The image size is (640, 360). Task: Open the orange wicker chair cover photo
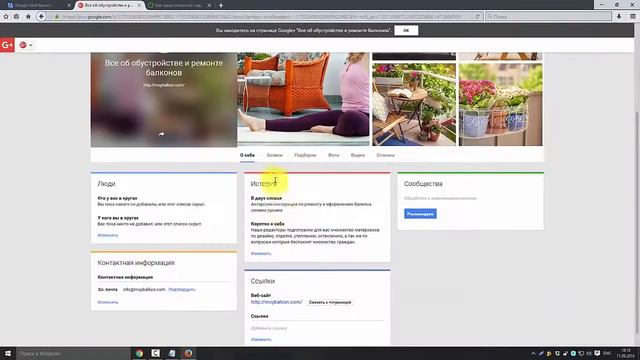pyautogui.click(x=303, y=99)
